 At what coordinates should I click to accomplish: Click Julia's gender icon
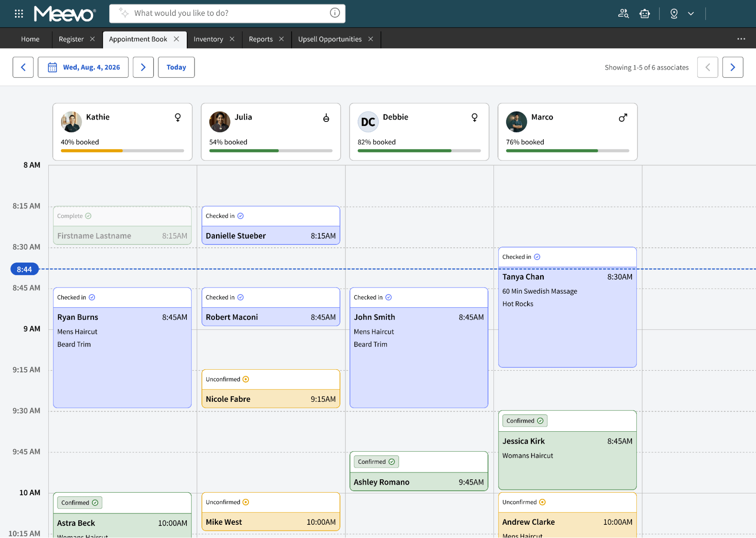tap(326, 118)
